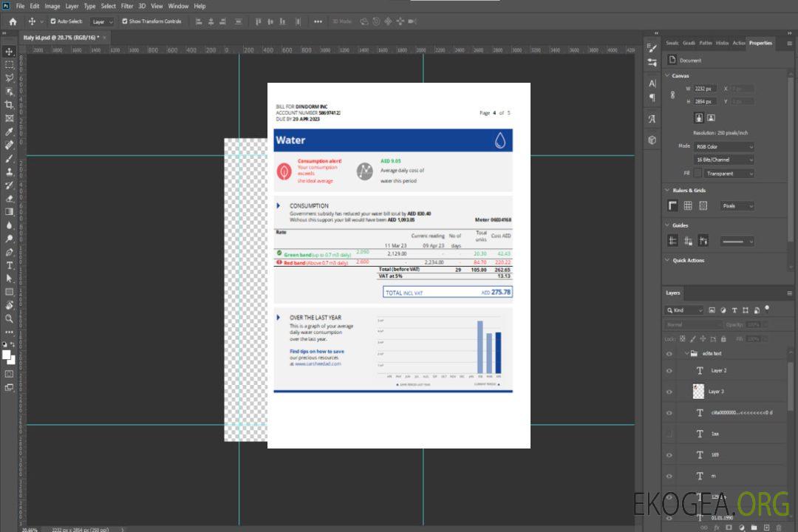
Task: Click the Home icon in options bar
Action: tap(13, 21)
